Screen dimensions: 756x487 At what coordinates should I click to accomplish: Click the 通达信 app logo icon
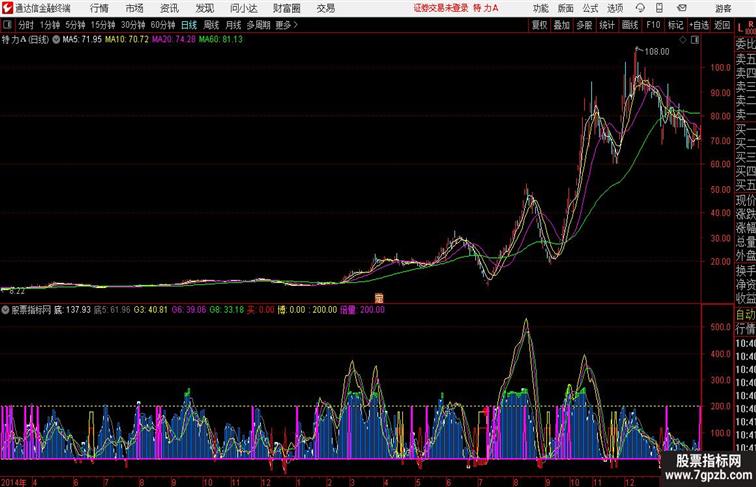[x=7, y=8]
